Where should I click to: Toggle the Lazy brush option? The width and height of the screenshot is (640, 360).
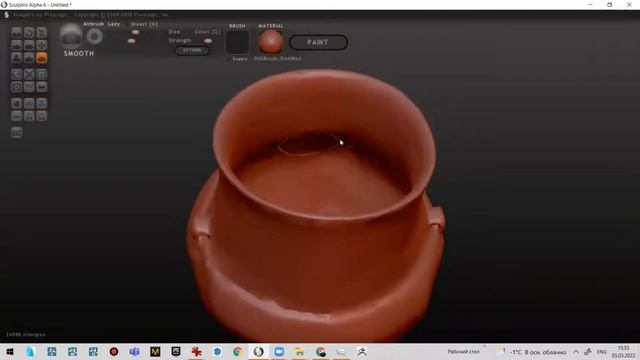point(114,24)
